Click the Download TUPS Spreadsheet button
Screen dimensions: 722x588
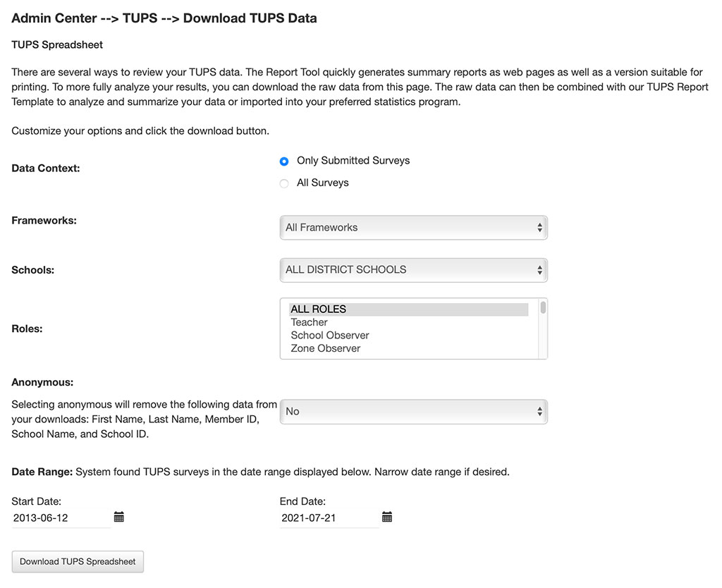pyautogui.click(x=78, y=562)
